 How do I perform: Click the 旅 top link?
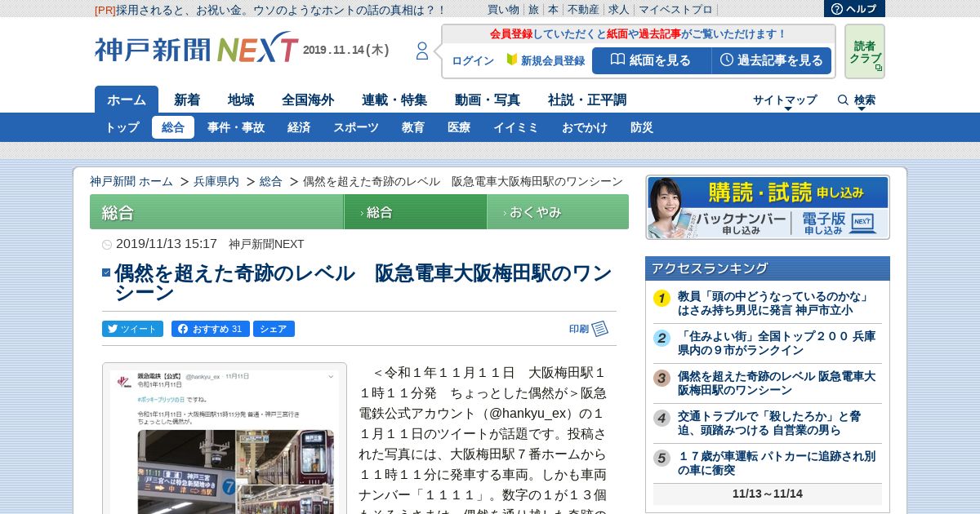[533, 9]
